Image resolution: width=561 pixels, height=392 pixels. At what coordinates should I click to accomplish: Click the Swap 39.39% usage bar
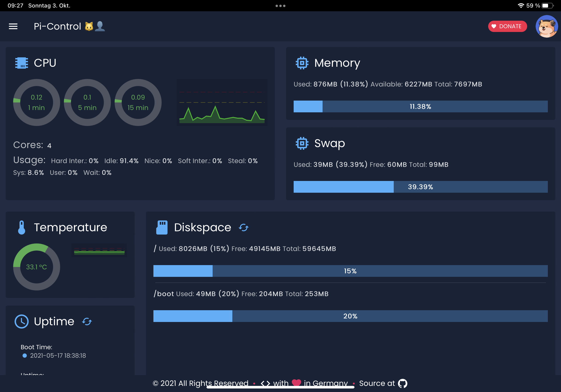coord(421,187)
